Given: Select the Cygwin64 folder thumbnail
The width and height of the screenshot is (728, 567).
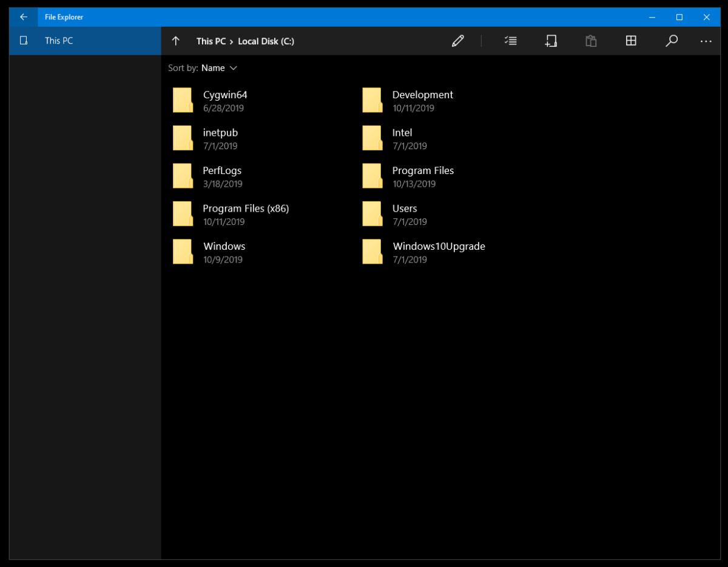Looking at the screenshot, I should click(x=183, y=99).
